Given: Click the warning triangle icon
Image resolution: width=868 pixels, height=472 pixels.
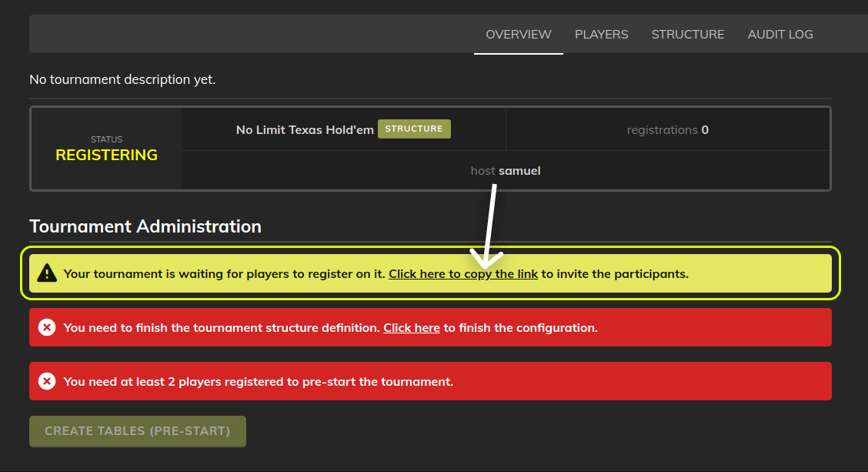Looking at the screenshot, I should [47, 273].
